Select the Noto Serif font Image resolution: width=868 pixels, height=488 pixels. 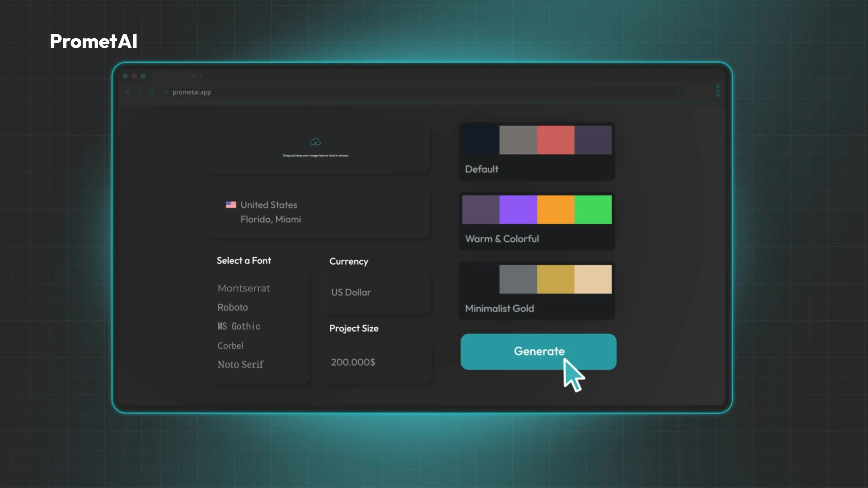[x=240, y=365]
